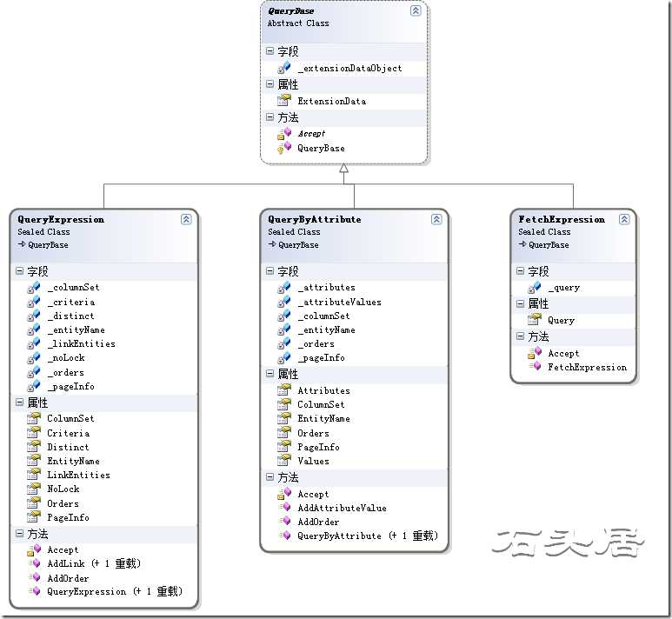The image size is (672, 619).
Task: Collapse 方法 section in FetchExpression
Action: (x=520, y=336)
